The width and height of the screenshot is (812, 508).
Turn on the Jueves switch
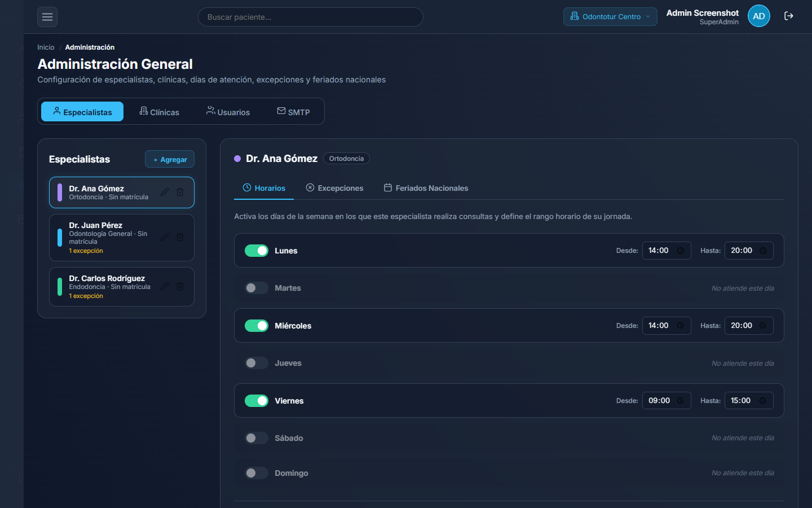pyautogui.click(x=257, y=363)
